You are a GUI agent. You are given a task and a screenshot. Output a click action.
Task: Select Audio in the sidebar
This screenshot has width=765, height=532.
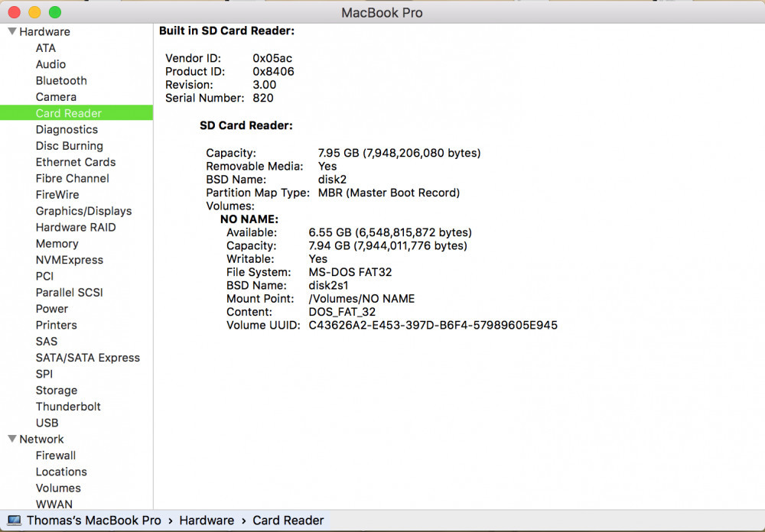[50, 64]
